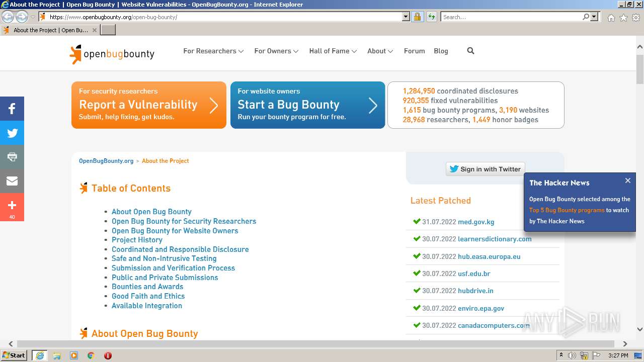Jump to Available Integration section

coord(147,306)
